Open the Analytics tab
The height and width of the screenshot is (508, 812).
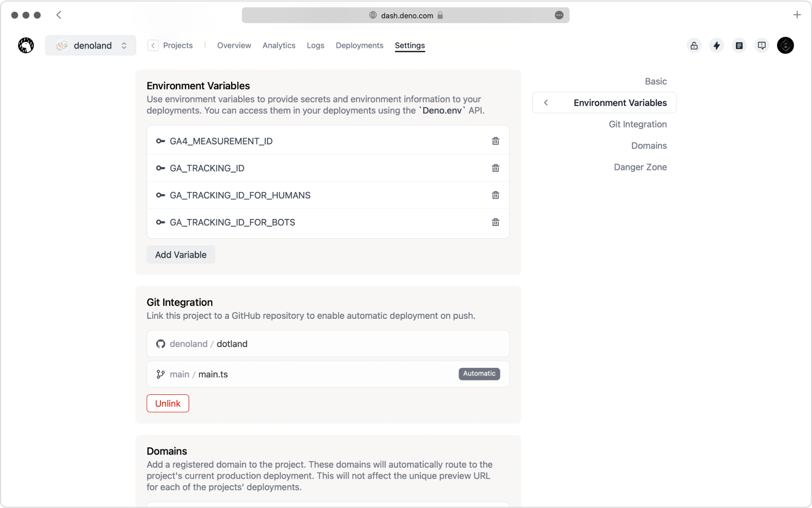(279, 45)
